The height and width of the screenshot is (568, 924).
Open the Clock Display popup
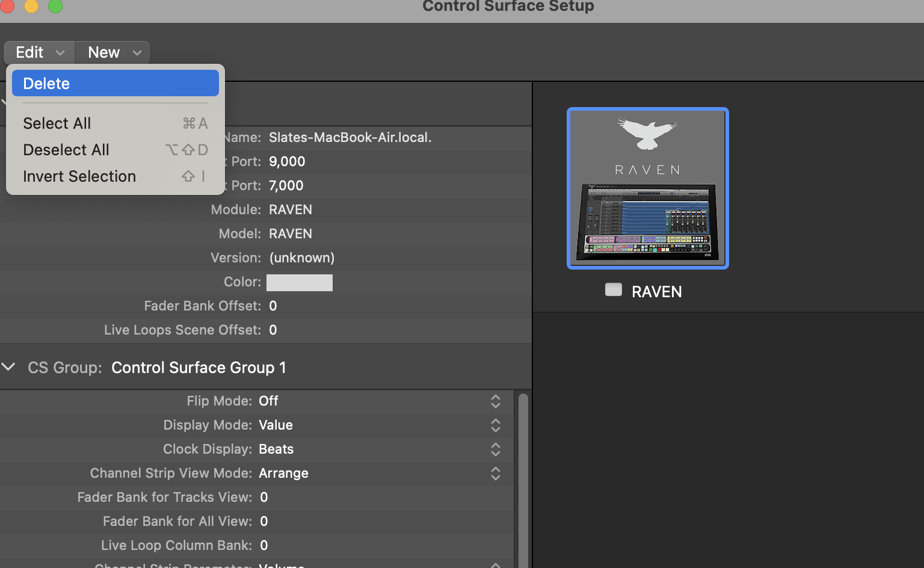point(496,449)
